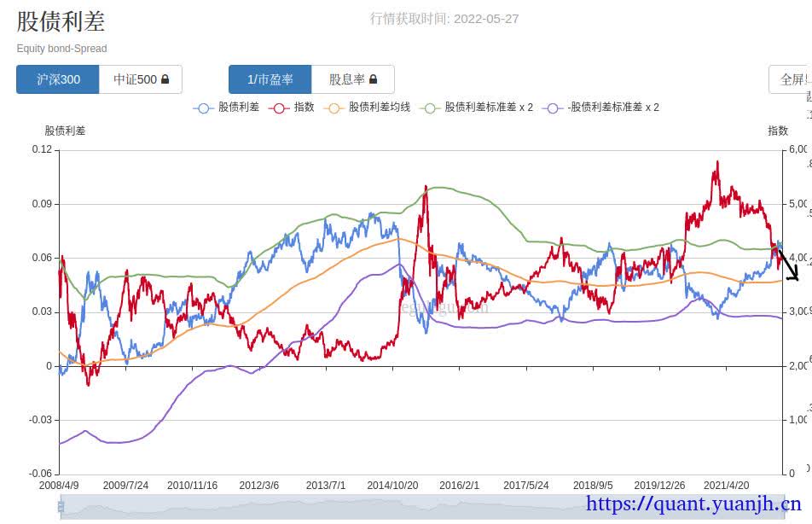Open the https://quant.yuanjh.cn link
This screenshot has height=524, width=812.
(693, 505)
